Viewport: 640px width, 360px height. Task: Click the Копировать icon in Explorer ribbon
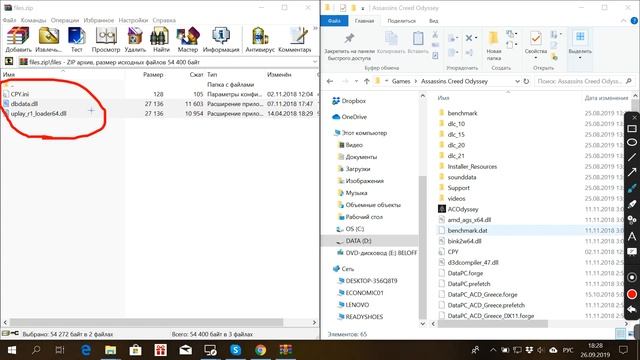391,38
